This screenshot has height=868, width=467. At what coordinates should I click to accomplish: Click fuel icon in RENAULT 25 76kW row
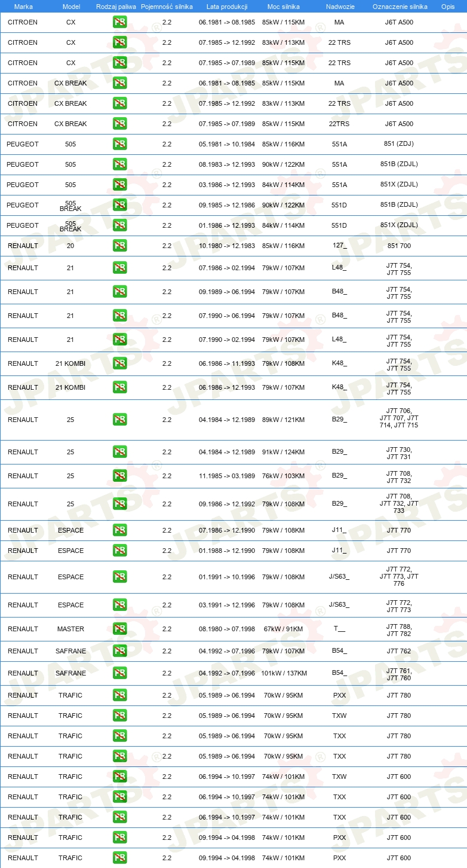point(119,476)
